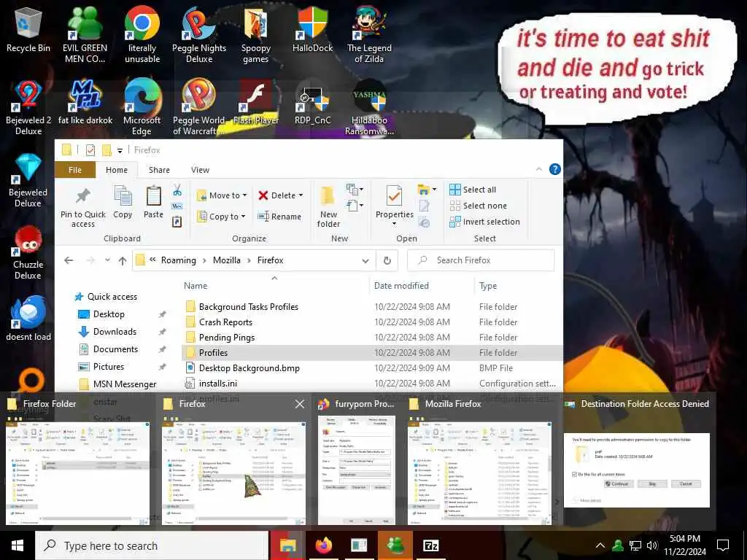Open 'doesnt load' Thunderbird shortcut
Image resolution: width=747 pixels, height=560 pixels.
pyautogui.click(x=28, y=319)
